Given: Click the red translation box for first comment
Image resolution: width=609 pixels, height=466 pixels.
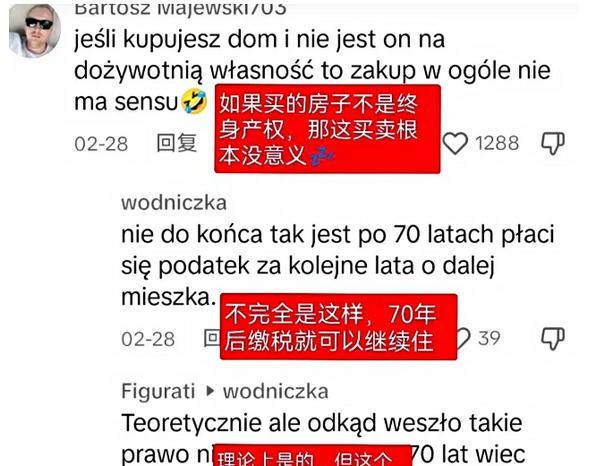Looking at the screenshot, I should click(x=327, y=129).
